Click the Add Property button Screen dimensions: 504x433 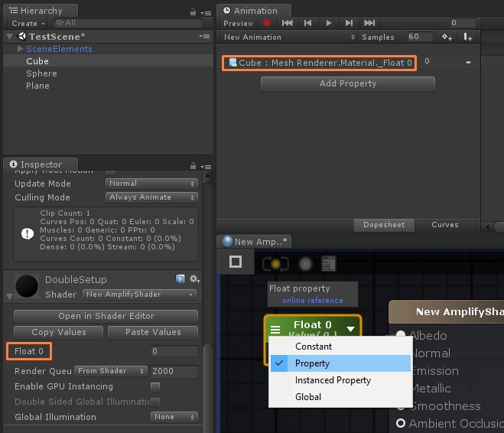(x=348, y=83)
